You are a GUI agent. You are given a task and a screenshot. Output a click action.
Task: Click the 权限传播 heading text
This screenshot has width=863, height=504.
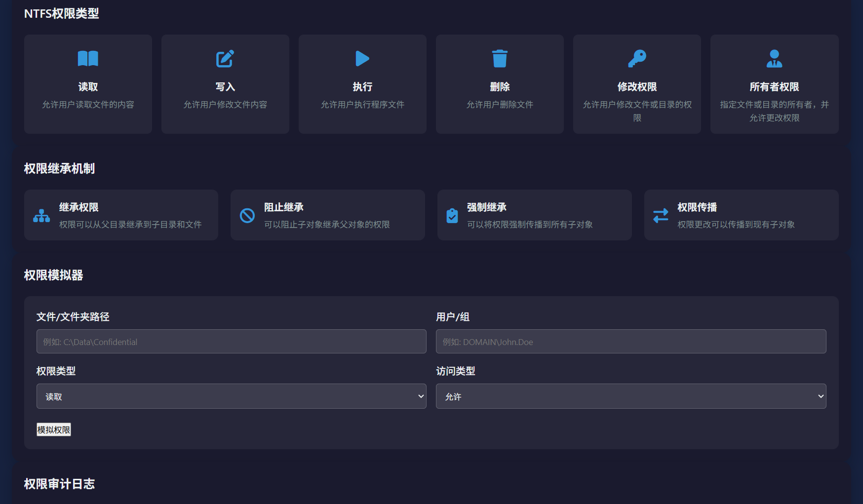[x=697, y=207]
